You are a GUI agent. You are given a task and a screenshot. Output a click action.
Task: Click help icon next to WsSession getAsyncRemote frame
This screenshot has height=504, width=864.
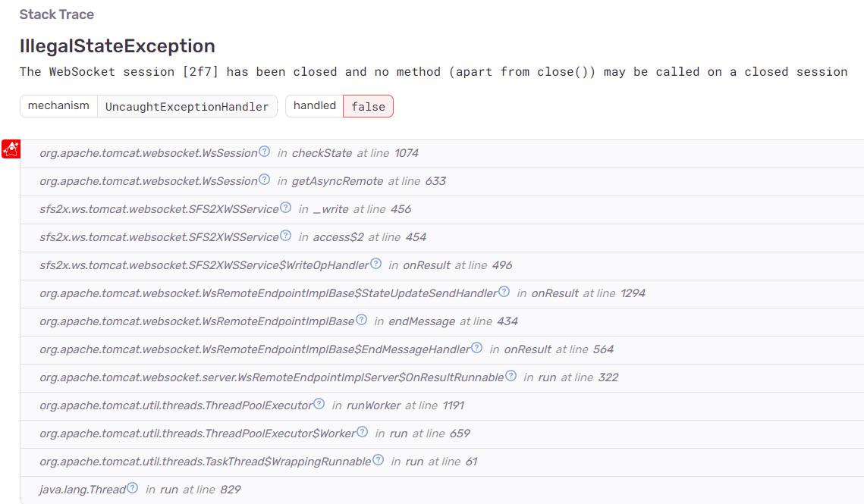[264, 180]
